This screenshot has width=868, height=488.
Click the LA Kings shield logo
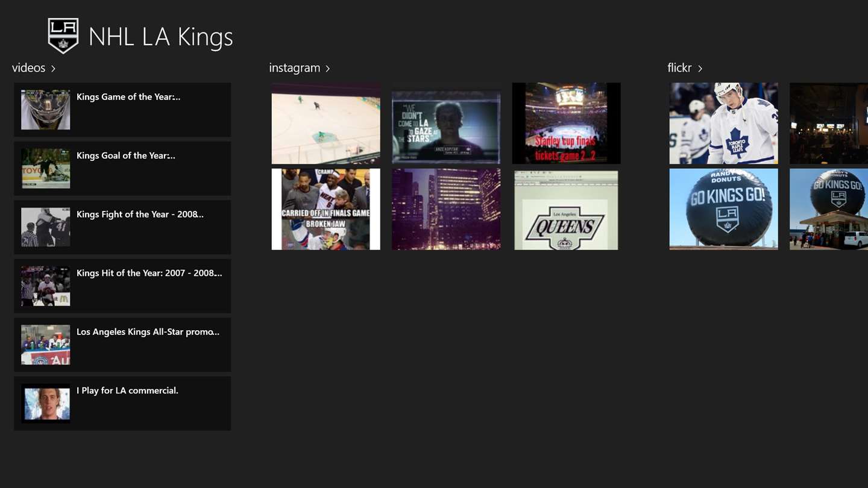click(63, 36)
